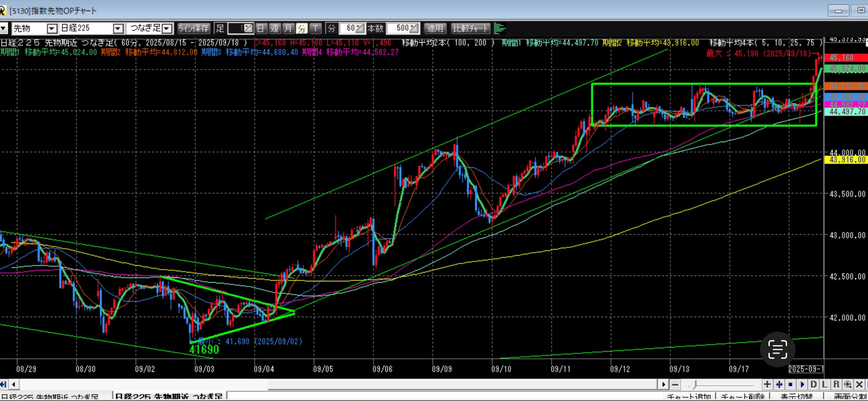The image size is (868, 401).
Task: Click チャート削除 to delete a chart
Action: [743, 397]
